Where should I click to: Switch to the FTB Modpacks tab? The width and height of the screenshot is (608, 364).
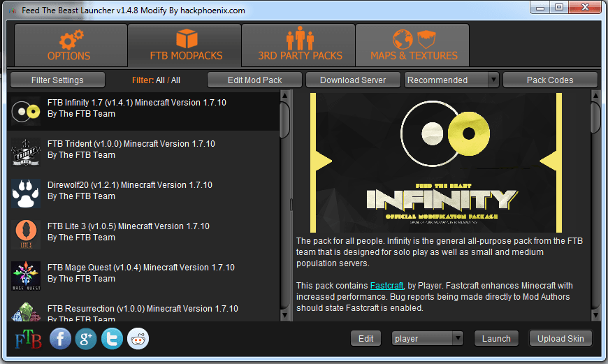click(184, 45)
